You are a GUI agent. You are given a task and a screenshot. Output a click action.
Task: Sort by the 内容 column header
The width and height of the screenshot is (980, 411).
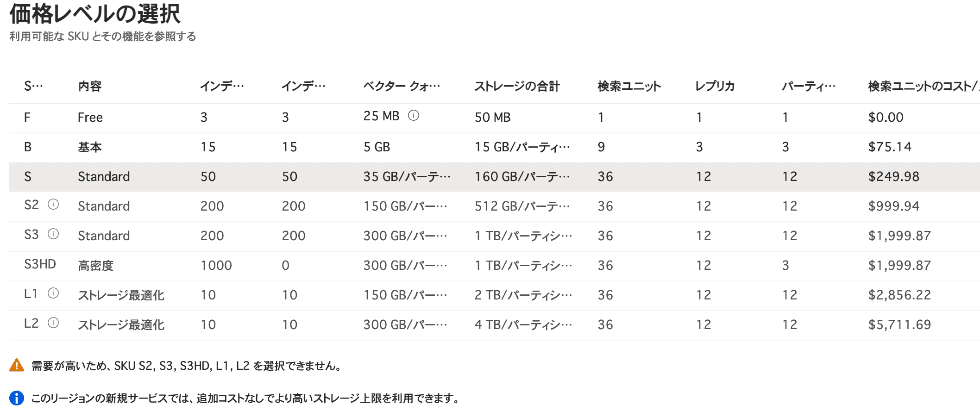click(x=89, y=86)
